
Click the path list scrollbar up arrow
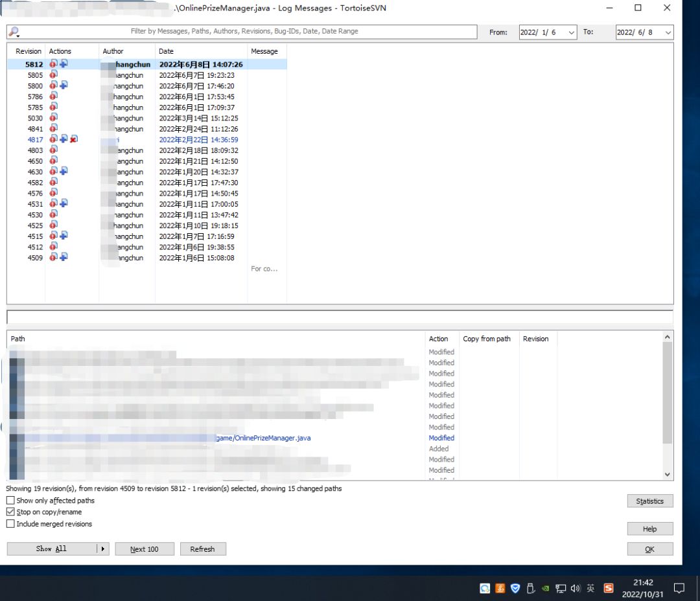pos(668,337)
